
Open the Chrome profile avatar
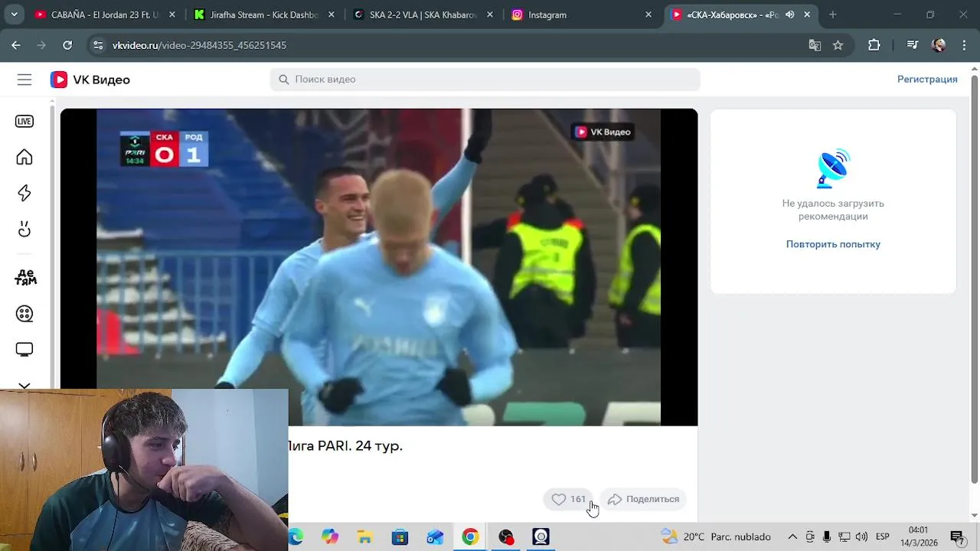click(x=939, y=45)
